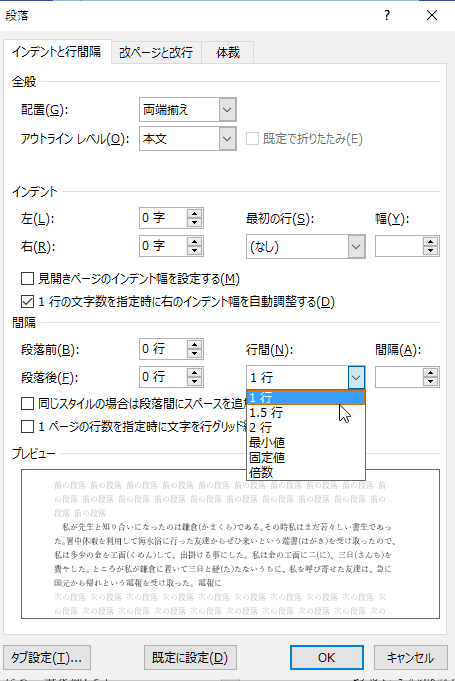455x681 pixels.
Task: Enable 1 ページの行数を指定時 grid checkbox
Action: click(27, 426)
